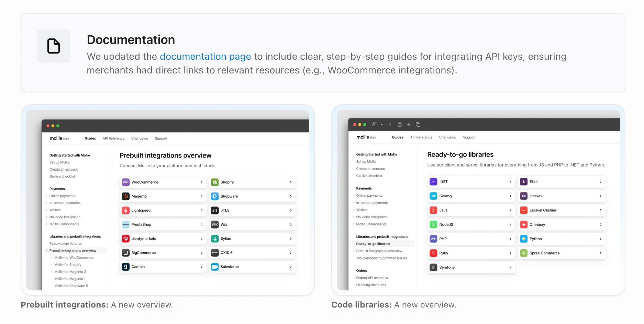Open Guides tab in Prebuilt integrations window
This screenshot has height=324, width=644.
(x=90, y=138)
